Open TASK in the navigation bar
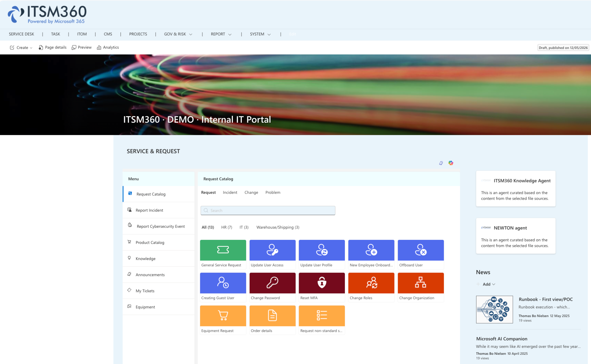This screenshot has width=591, height=364. click(x=55, y=34)
